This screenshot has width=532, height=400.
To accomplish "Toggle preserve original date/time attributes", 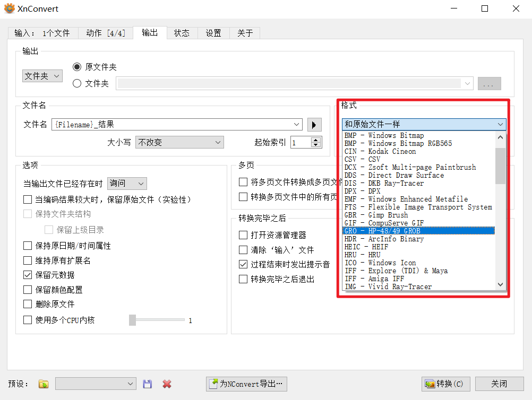I will tap(28, 246).
